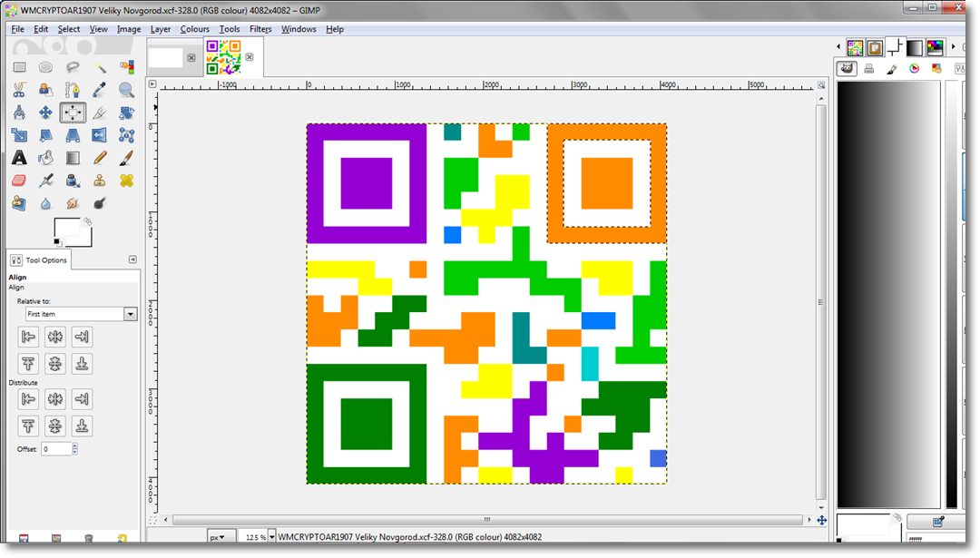
Task: Open the foreground colour swatch in toolbox
Action: pos(67,227)
